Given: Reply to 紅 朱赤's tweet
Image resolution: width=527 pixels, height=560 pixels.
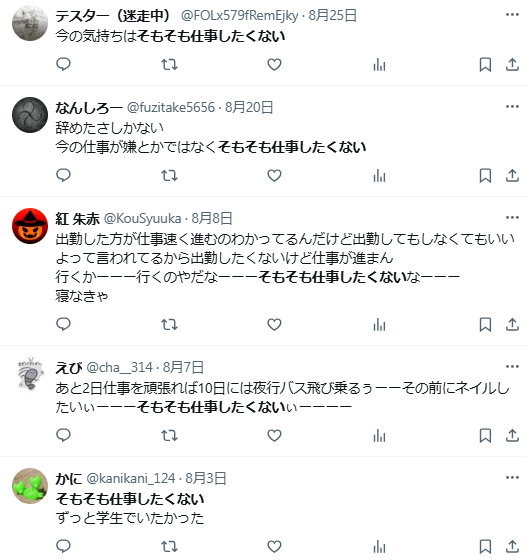Looking at the screenshot, I should coord(64,325).
